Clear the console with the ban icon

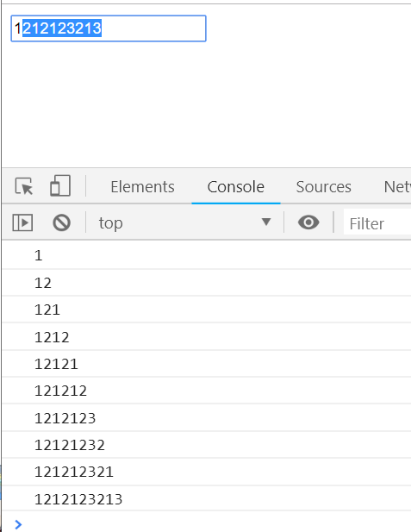pos(62,223)
